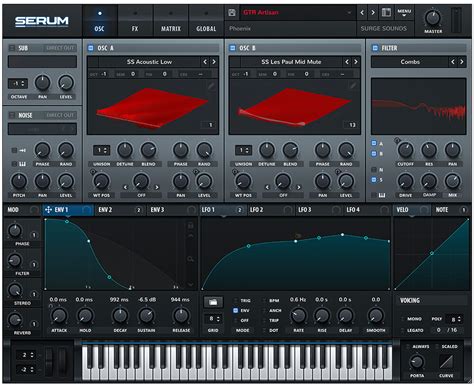Click the porta curve display
474x386 pixels.
[446, 361]
